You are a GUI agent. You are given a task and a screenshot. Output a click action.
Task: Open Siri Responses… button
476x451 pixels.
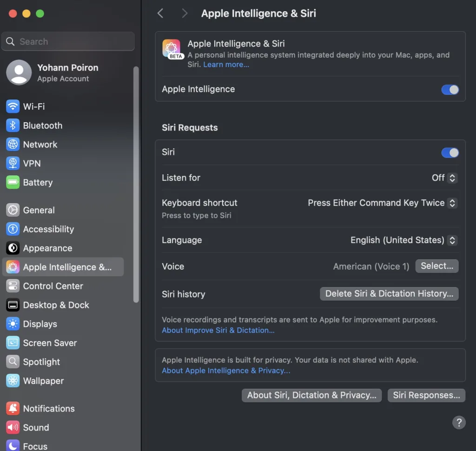(x=426, y=395)
